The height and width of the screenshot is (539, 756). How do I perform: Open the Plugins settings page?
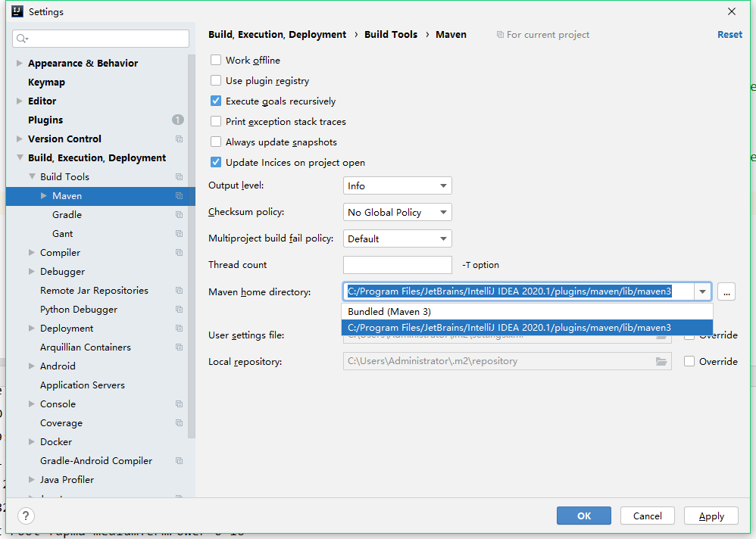[x=45, y=120]
